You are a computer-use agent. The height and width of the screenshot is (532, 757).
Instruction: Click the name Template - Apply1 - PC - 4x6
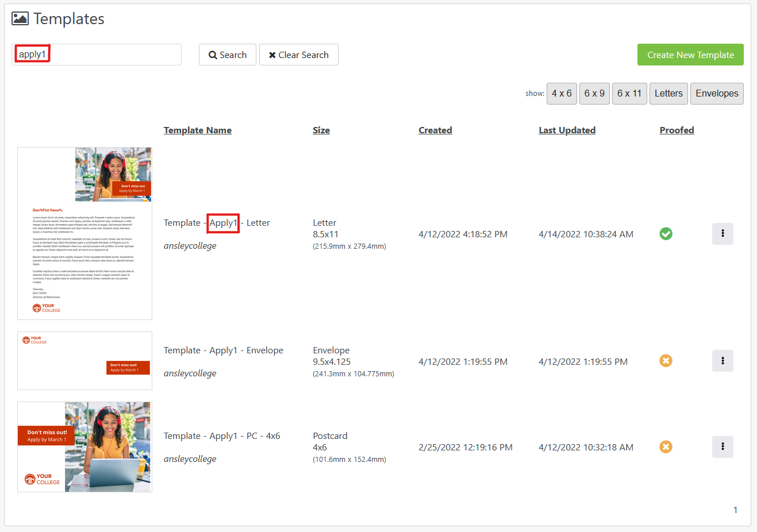click(222, 436)
